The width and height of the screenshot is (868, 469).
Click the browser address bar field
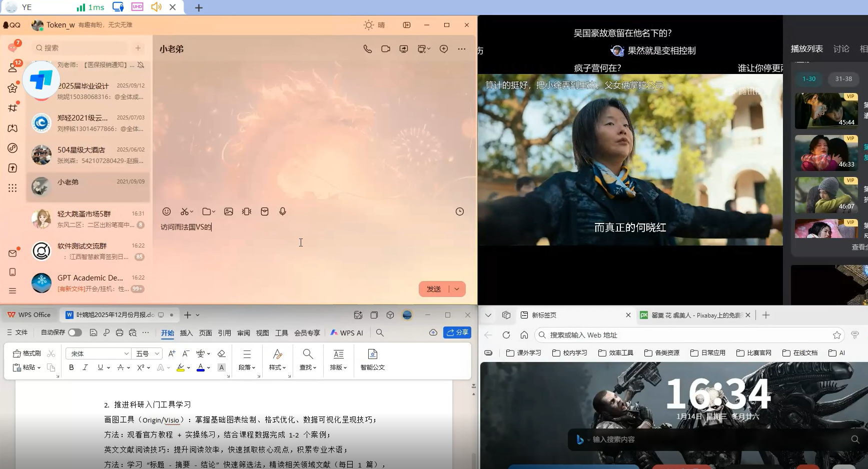coord(685,335)
